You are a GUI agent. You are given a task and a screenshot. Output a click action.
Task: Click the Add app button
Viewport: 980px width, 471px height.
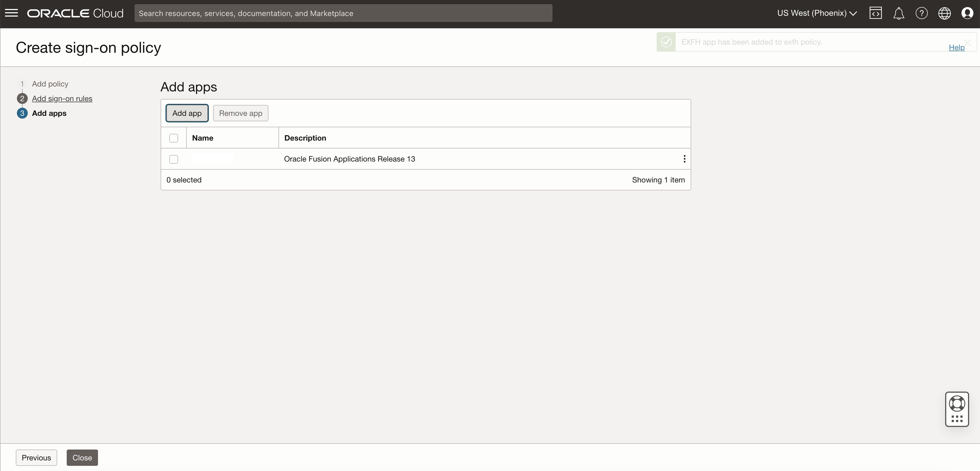pyautogui.click(x=187, y=113)
